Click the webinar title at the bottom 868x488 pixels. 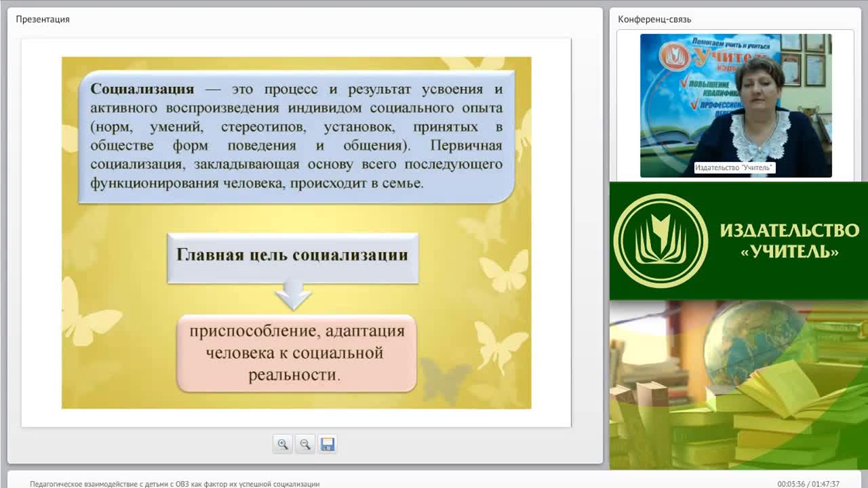click(175, 484)
